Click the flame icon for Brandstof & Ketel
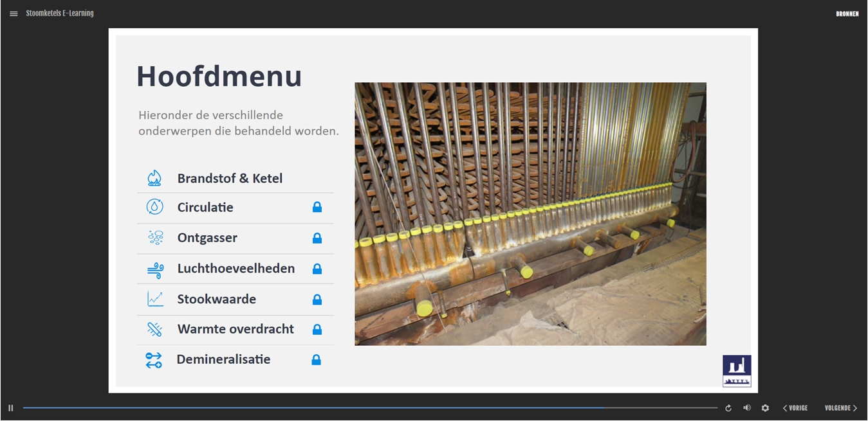Image resolution: width=868 pixels, height=421 pixels. coord(154,178)
